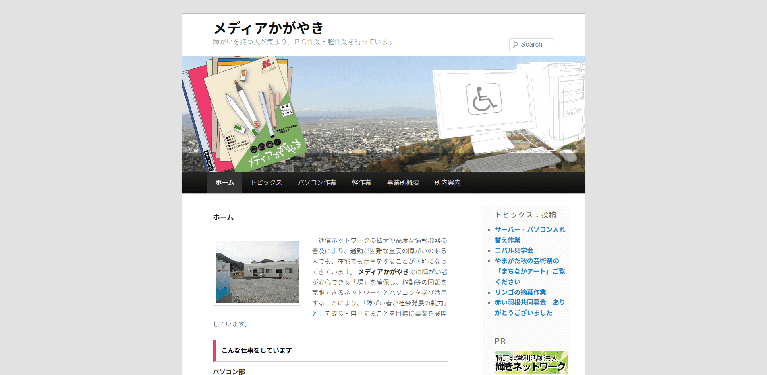The width and height of the screenshot is (767, 375).
Task: Focus the Search input field
Action: tap(531, 44)
